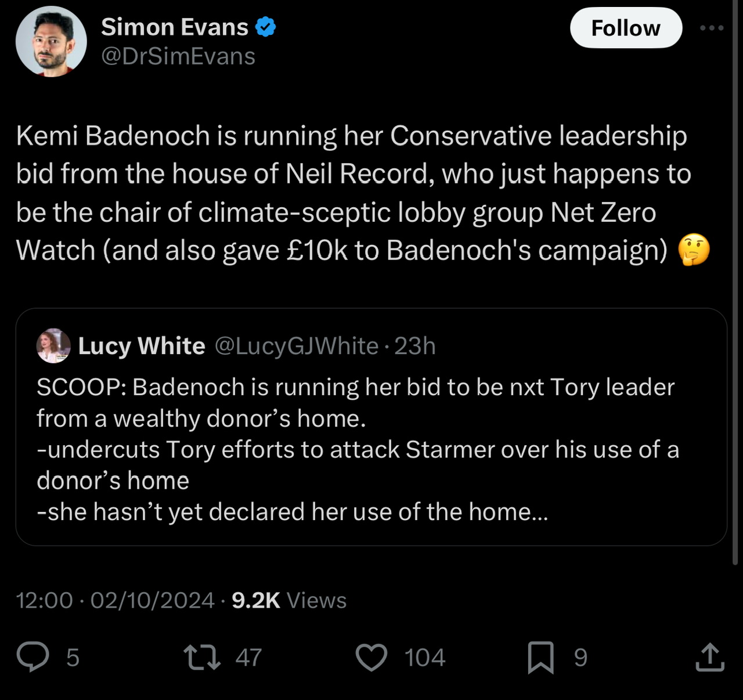
Task: Bookmark this tweet
Action: tap(540, 657)
